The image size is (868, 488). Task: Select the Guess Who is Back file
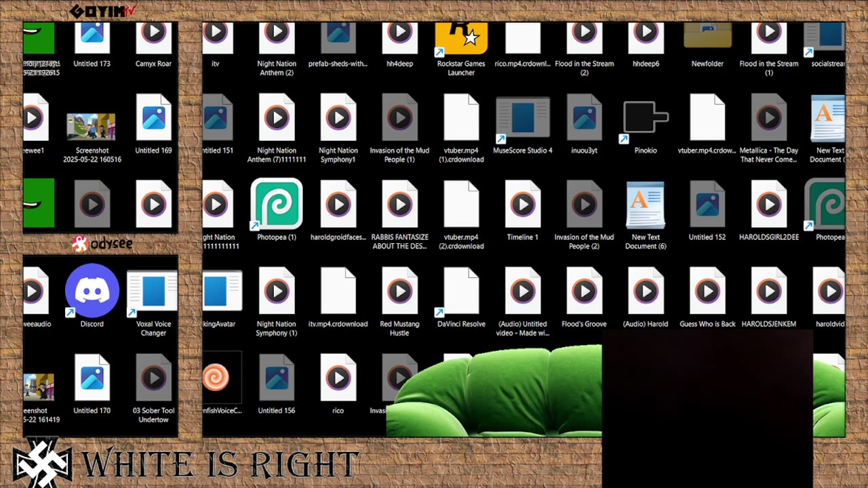pos(707,291)
